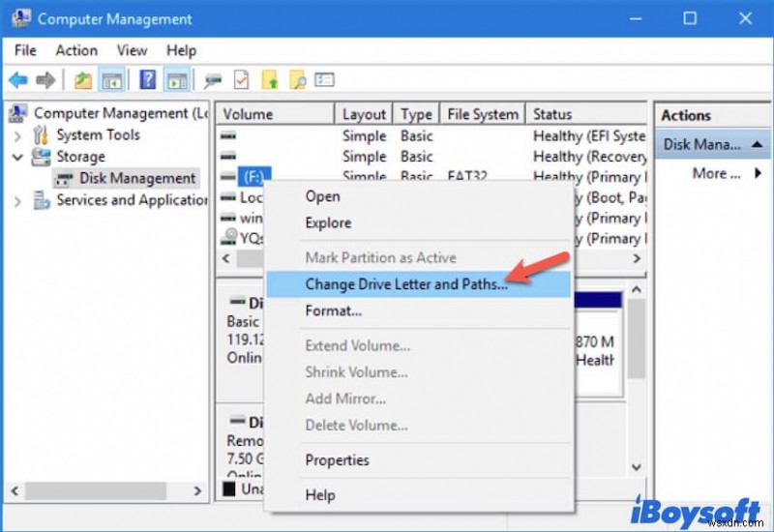The width and height of the screenshot is (774, 532).
Task: Click the Computer Management root node icon
Action: tap(18, 113)
